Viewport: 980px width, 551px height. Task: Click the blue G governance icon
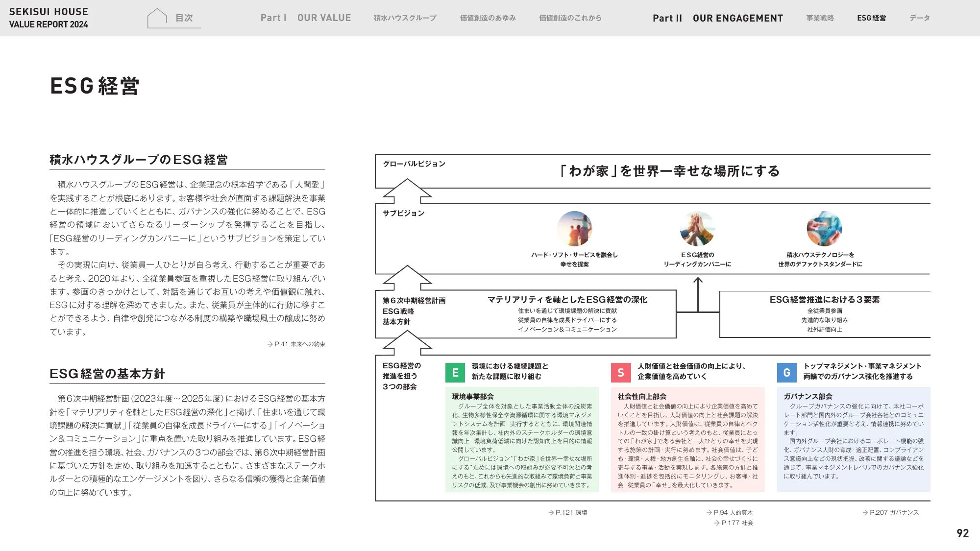point(787,373)
